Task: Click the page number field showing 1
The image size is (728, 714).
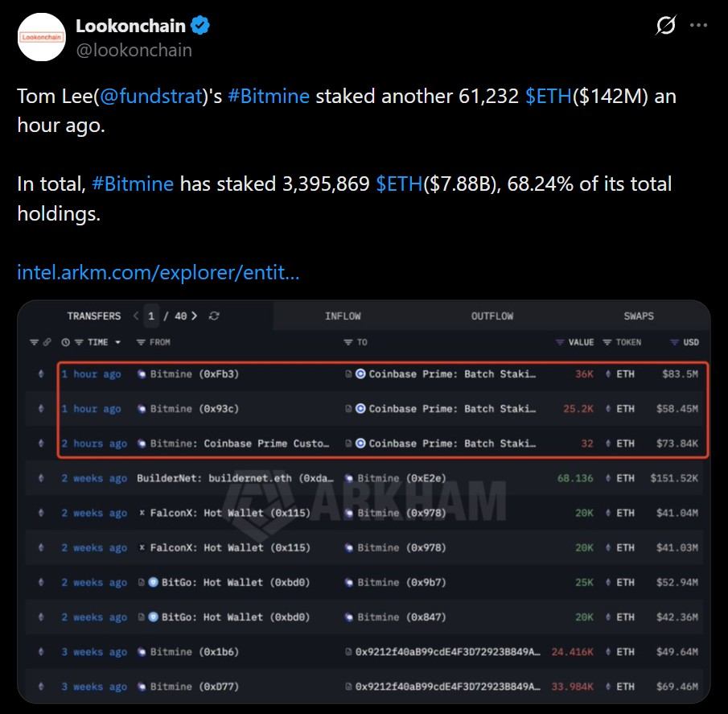Action: click(151, 316)
